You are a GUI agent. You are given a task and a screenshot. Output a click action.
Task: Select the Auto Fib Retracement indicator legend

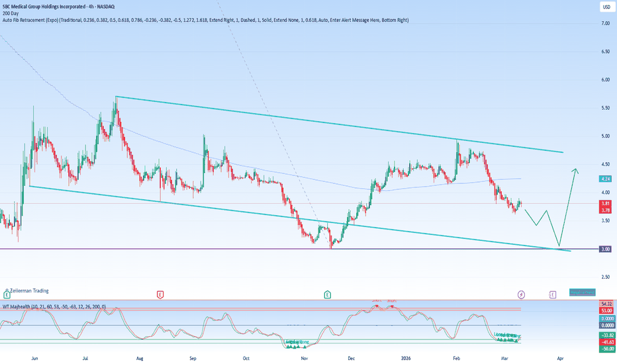point(205,21)
